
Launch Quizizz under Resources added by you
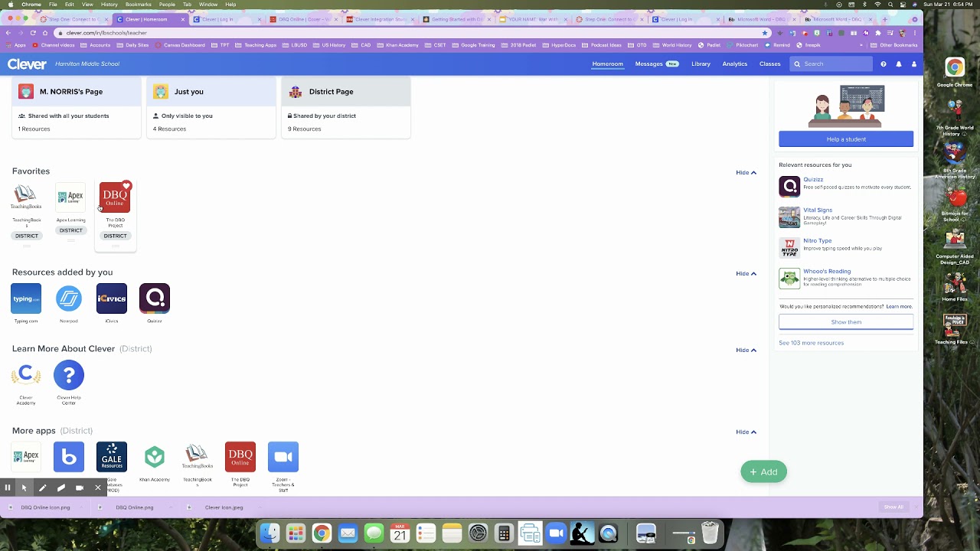(155, 298)
